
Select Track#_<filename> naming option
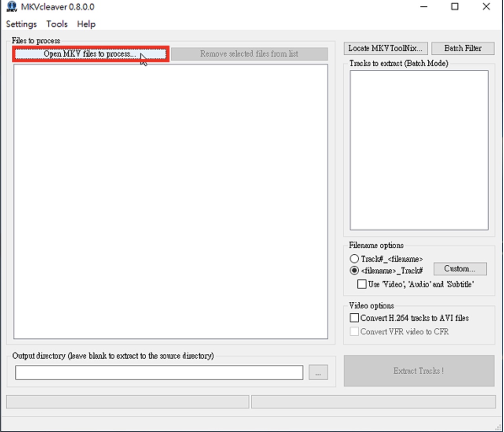click(386, 259)
